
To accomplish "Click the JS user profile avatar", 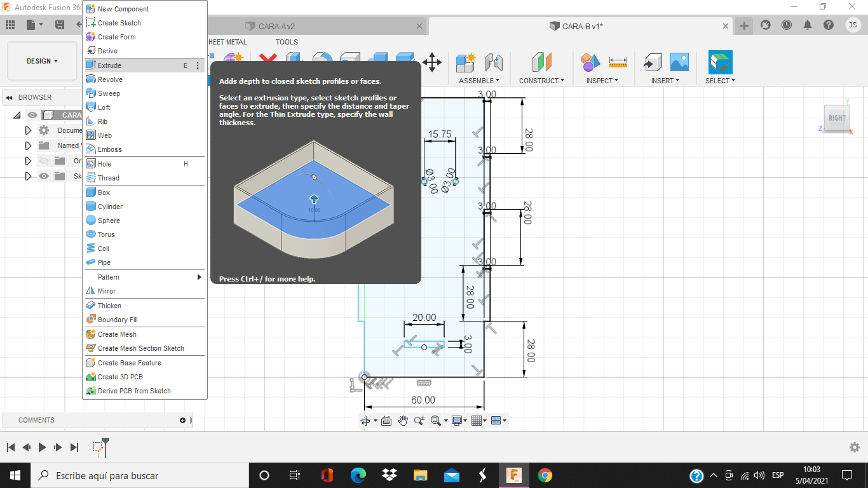I will [x=853, y=25].
